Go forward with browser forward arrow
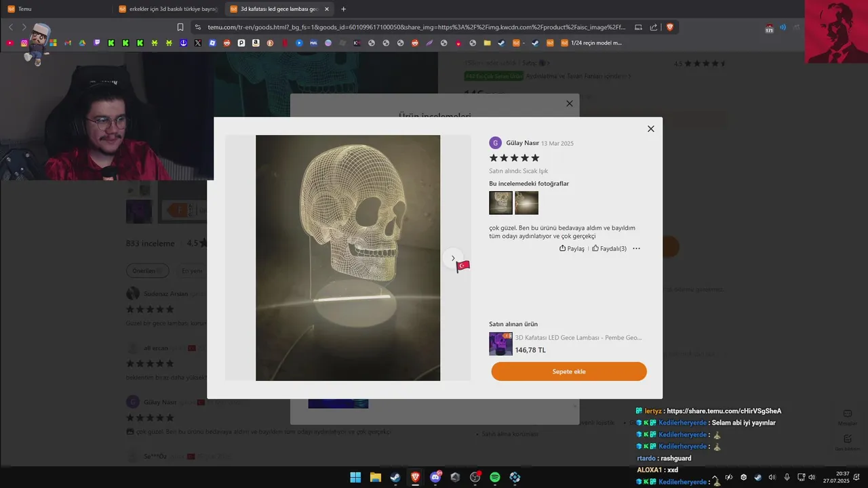Viewport: 868px width, 488px height. 24,27
